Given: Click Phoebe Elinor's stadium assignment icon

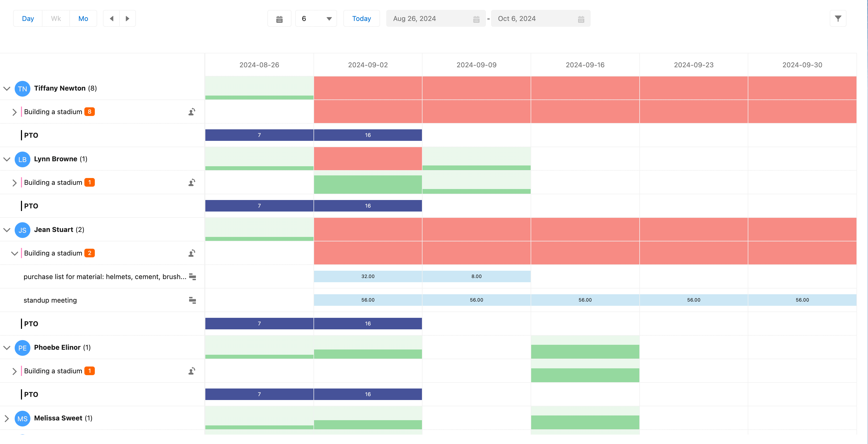Looking at the screenshot, I should pyautogui.click(x=192, y=371).
